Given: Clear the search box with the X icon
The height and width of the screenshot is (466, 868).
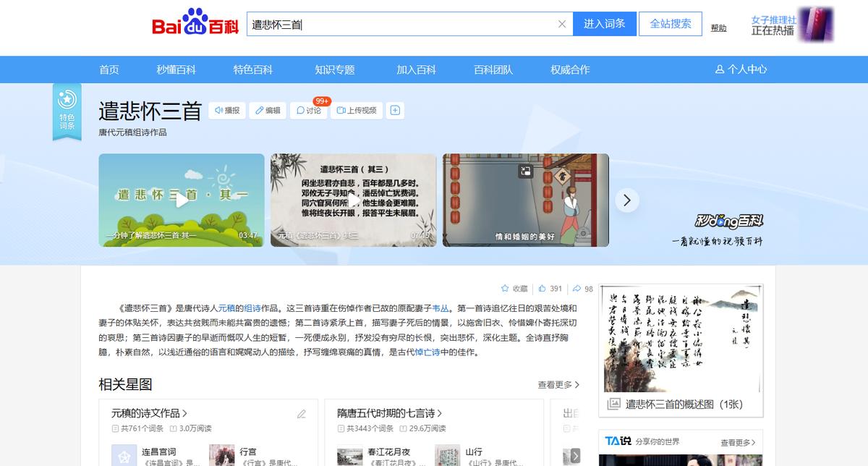Looking at the screenshot, I should (x=562, y=24).
